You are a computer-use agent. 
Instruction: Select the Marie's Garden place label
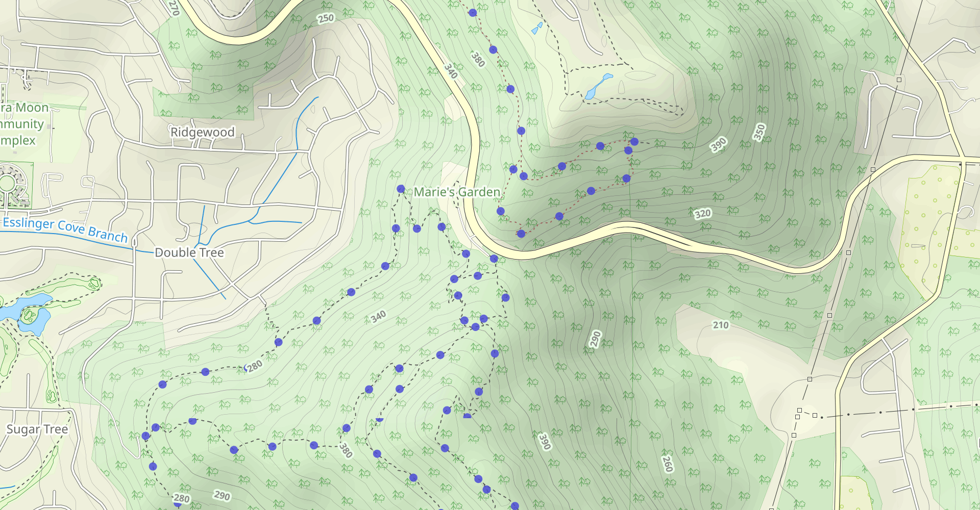[x=457, y=192]
